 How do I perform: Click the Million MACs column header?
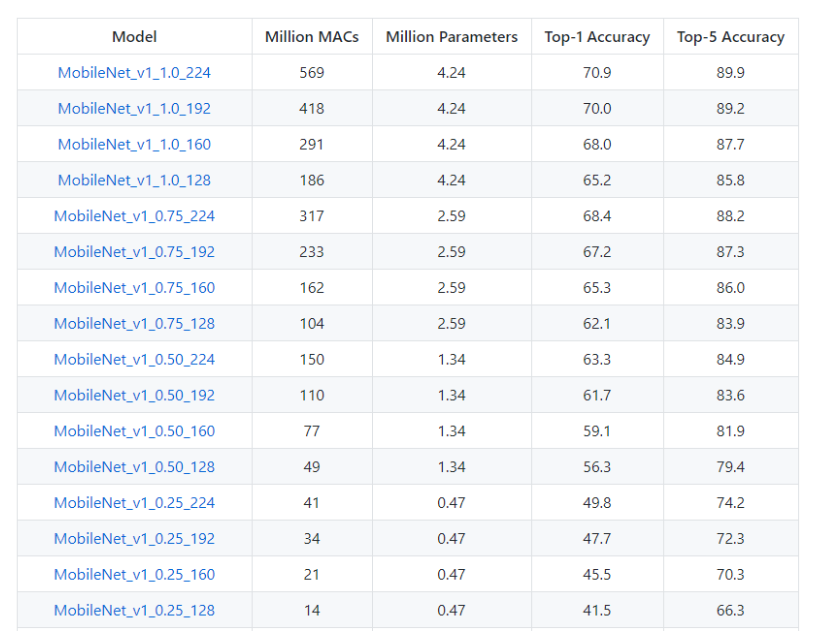[x=311, y=37]
